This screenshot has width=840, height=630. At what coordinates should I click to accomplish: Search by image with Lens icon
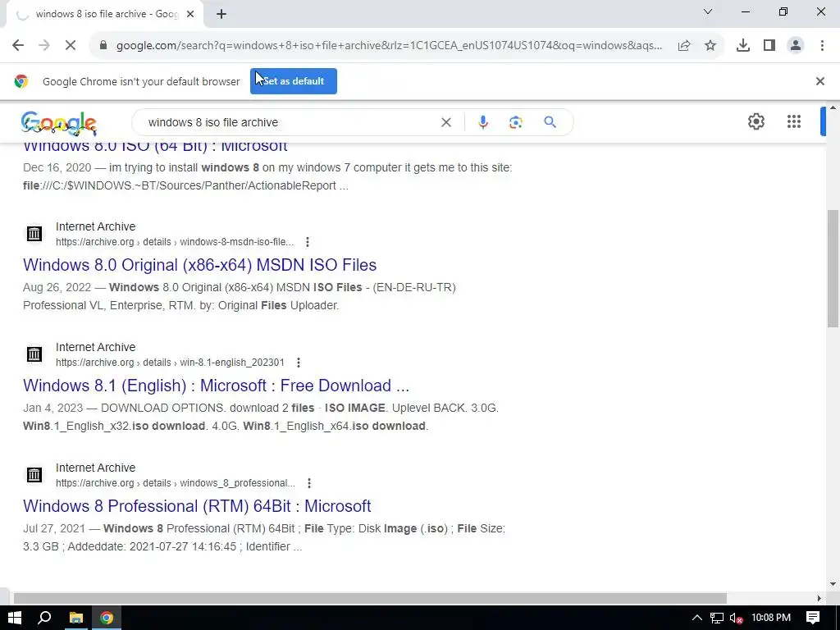pyautogui.click(x=516, y=122)
